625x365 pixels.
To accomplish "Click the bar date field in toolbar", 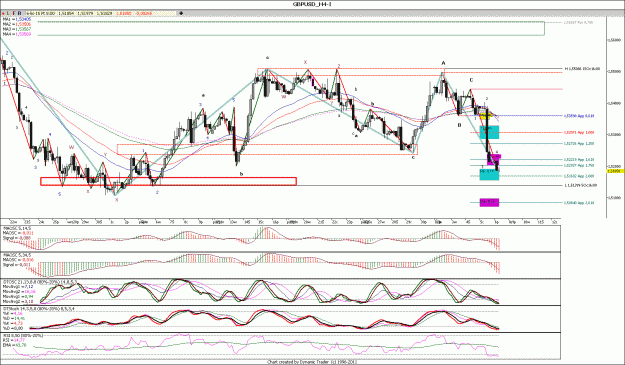I will [x=41, y=13].
